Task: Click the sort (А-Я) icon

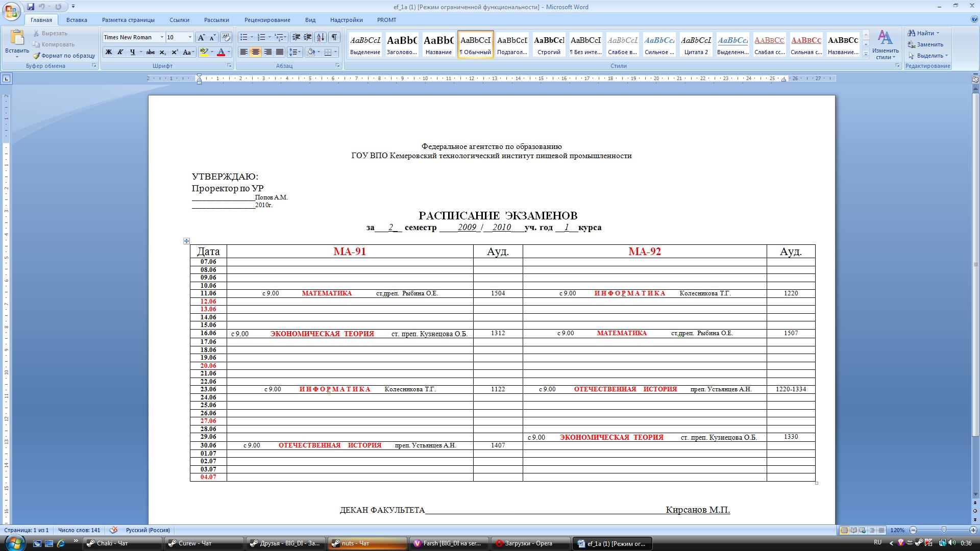Action: pos(321,37)
